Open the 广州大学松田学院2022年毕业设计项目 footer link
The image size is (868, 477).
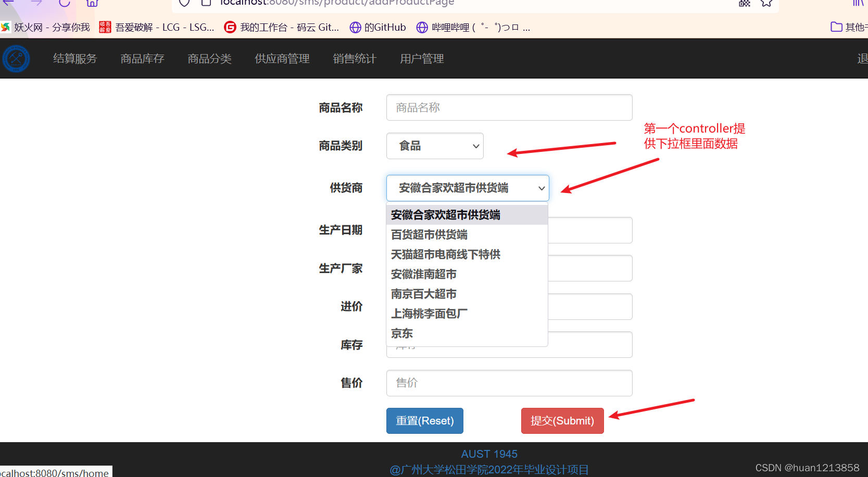coord(489,470)
